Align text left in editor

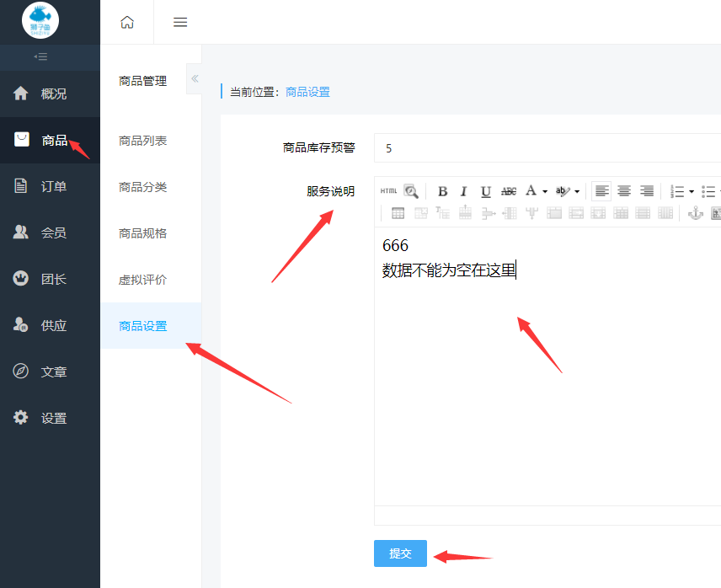[x=601, y=190]
